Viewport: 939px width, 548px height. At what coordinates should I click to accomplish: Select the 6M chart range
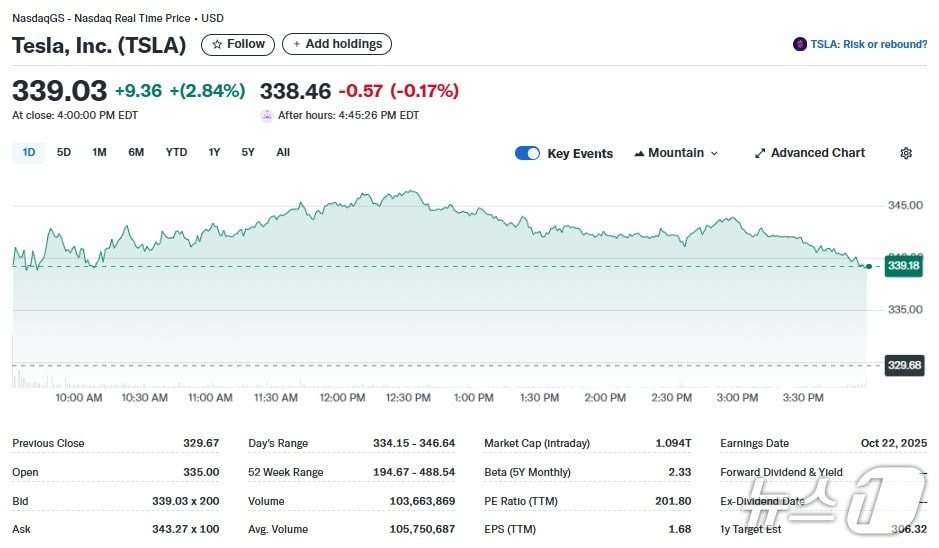(x=136, y=152)
